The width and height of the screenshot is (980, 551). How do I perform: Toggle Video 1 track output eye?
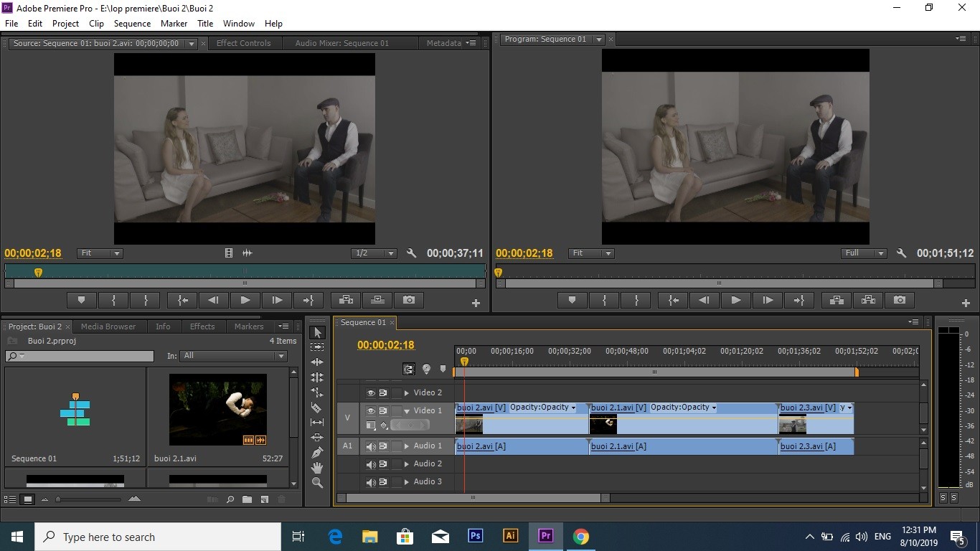click(x=371, y=411)
